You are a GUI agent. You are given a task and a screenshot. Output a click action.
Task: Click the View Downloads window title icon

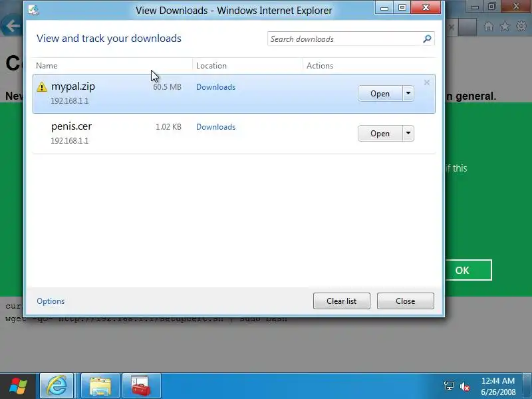(33, 10)
